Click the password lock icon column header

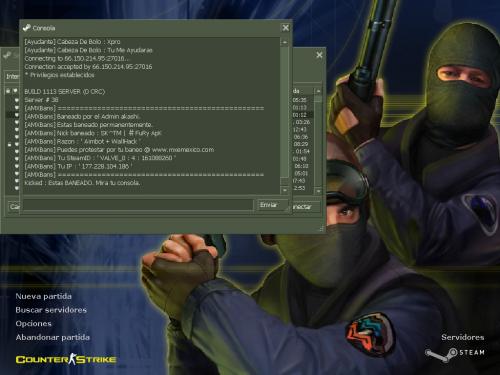pyautogui.click(x=8, y=91)
